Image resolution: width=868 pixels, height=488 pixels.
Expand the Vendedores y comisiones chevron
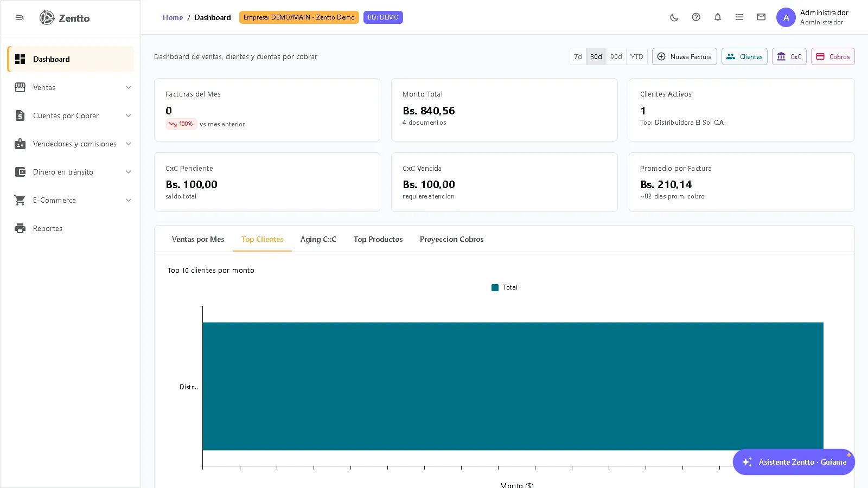coord(129,144)
